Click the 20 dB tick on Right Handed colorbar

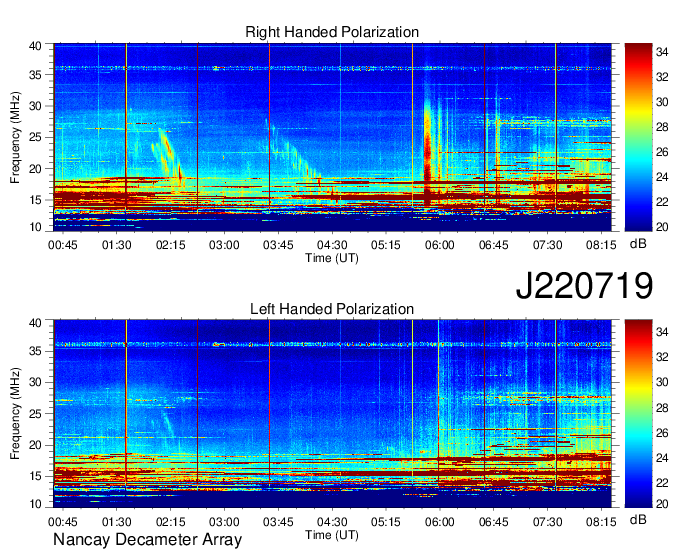[x=662, y=227]
